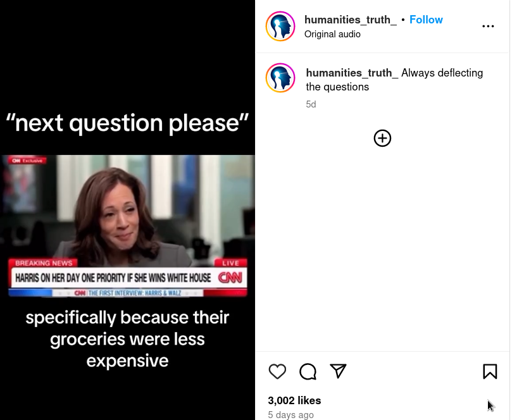Viewport: 512px width, 420px height.
Task: View the 3,002 likes list
Action: pos(294,400)
